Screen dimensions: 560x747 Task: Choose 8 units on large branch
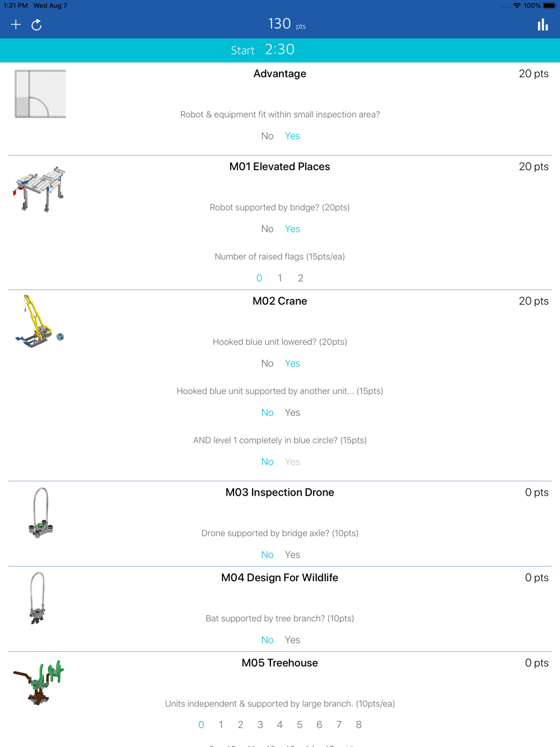point(358,725)
